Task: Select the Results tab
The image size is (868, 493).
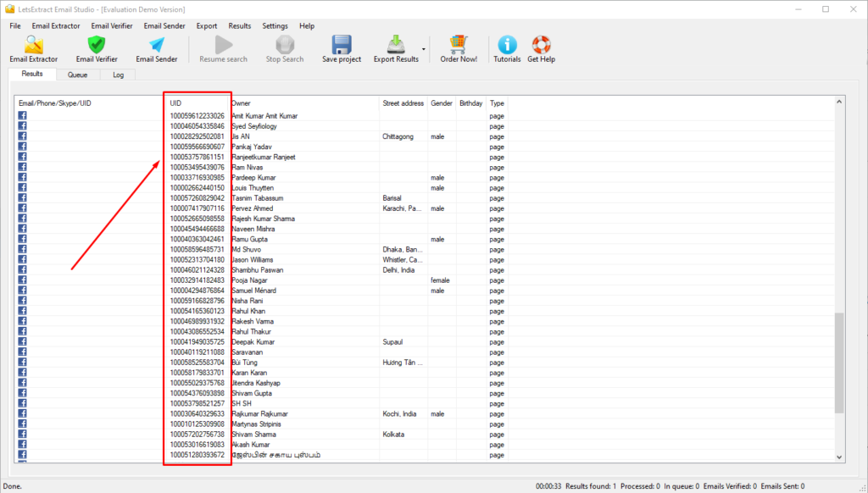Action: [32, 74]
